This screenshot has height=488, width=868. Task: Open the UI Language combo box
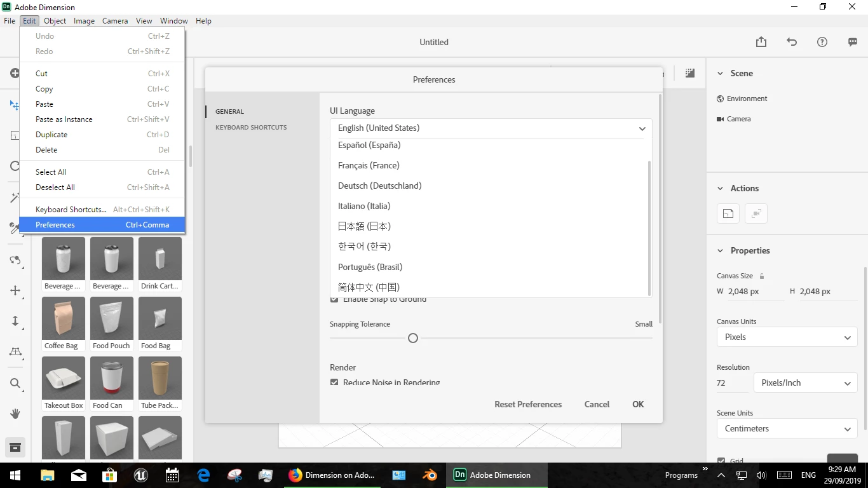pyautogui.click(x=491, y=128)
